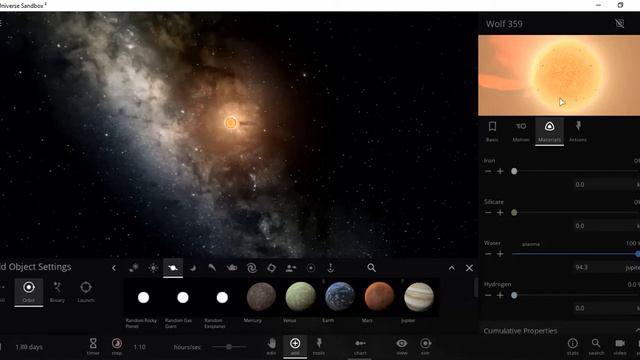Click the hours/sec time unit label
Image resolution: width=640 pixels, height=360 pixels.
[x=187, y=347]
